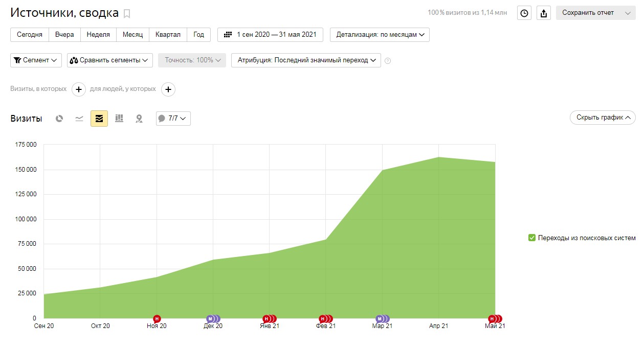Click the red marker at Фев 21

tap(323, 319)
